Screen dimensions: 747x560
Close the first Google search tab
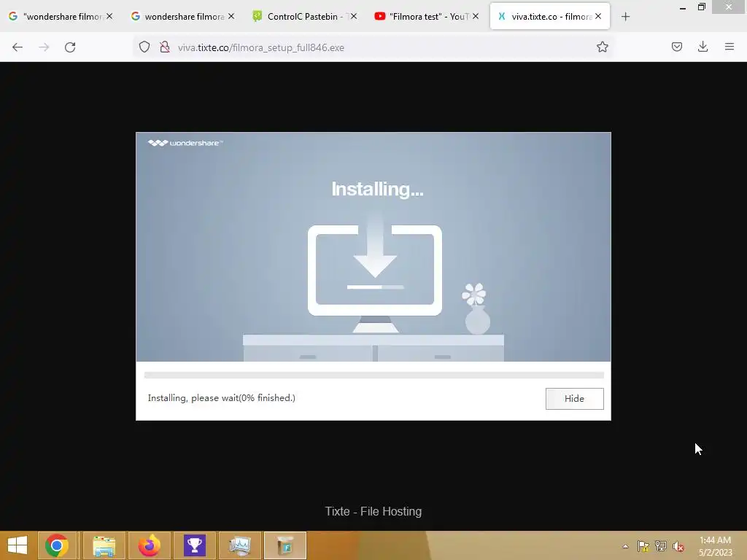pyautogui.click(x=109, y=16)
